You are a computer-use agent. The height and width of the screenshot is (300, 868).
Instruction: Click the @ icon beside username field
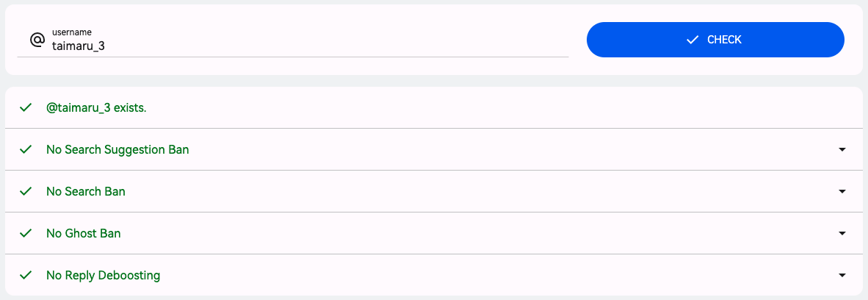37,40
